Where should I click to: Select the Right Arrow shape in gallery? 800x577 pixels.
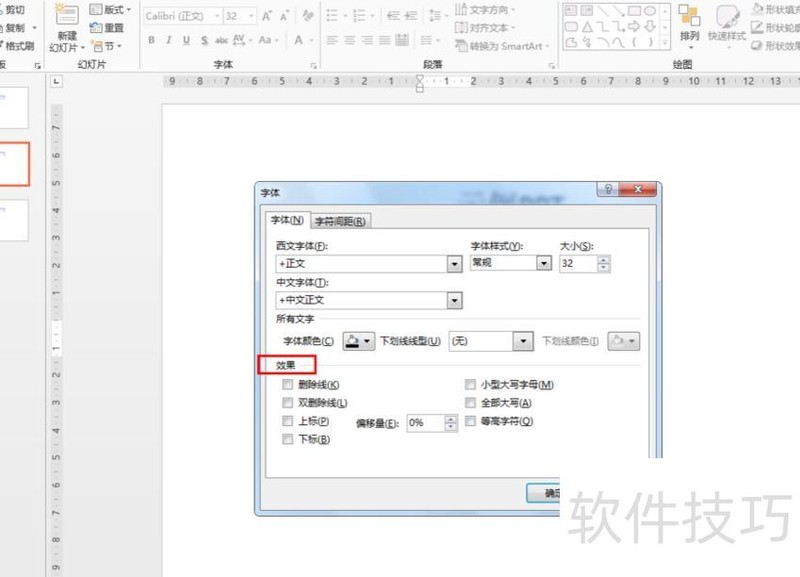coord(634,27)
